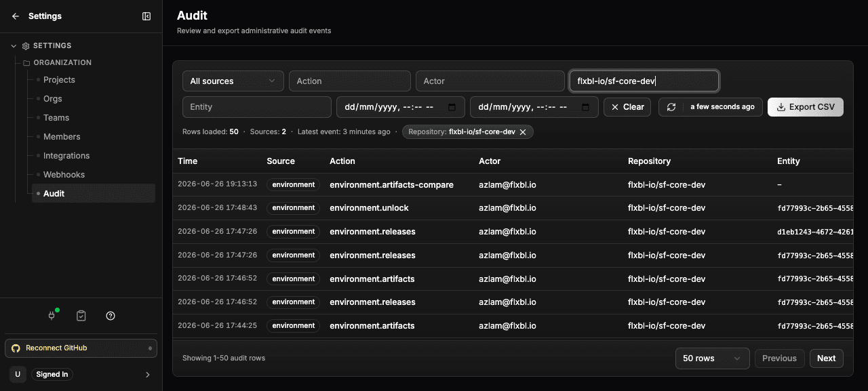Collapse the SETTINGS tree chevron
This screenshot has width=868, height=391.
click(14, 46)
